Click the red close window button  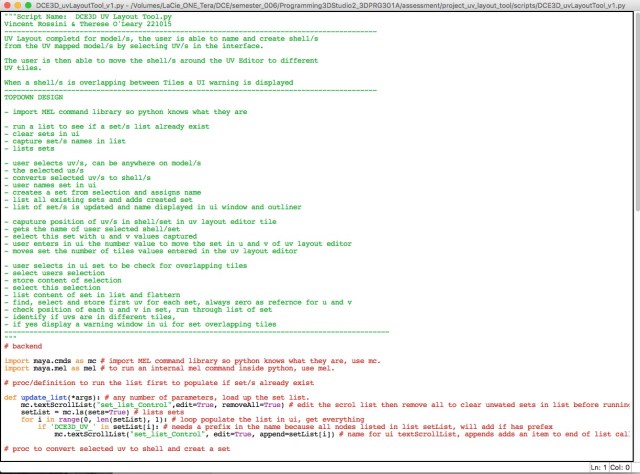pos(8,6)
